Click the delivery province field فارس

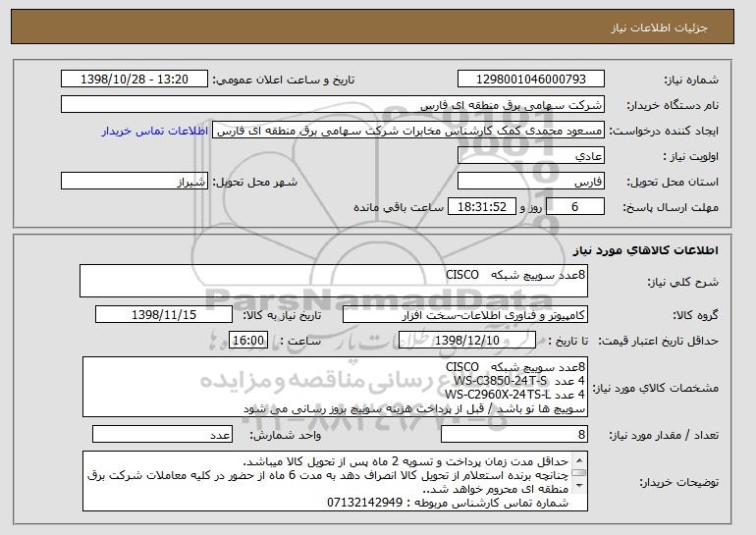click(x=531, y=182)
